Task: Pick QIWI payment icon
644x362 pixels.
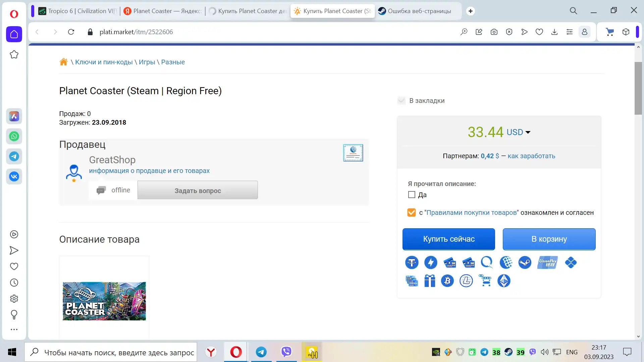Action: (487, 262)
